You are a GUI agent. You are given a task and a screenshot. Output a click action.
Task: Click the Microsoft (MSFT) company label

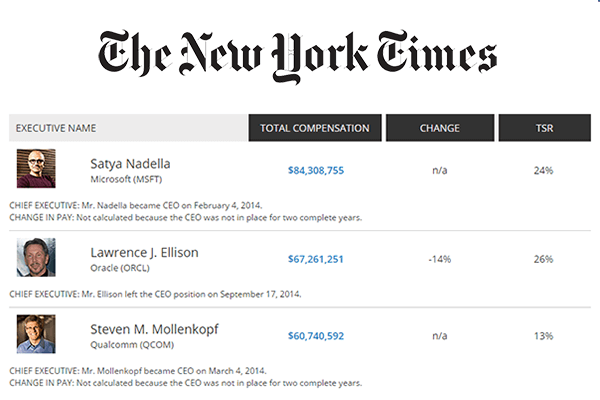coord(126,179)
